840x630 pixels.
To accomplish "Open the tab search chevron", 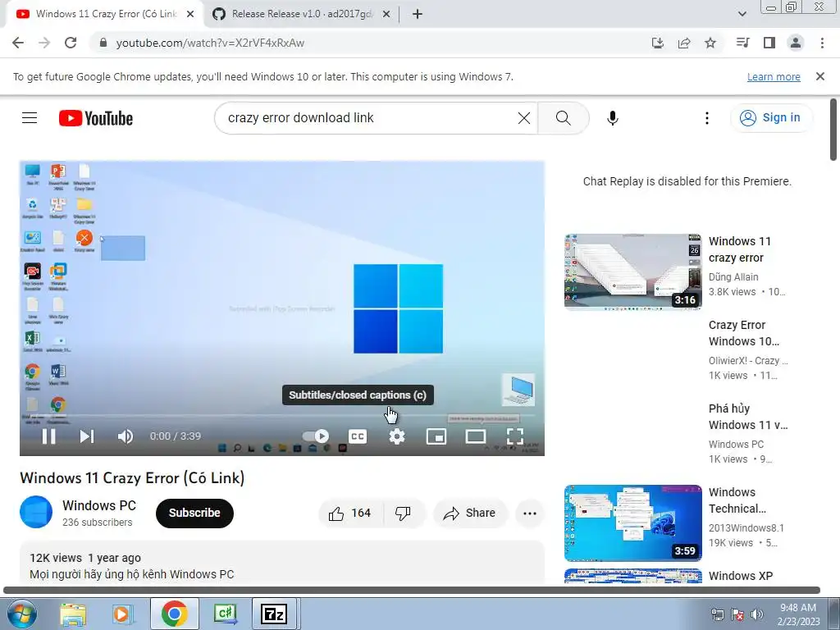I will coord(742,14).
